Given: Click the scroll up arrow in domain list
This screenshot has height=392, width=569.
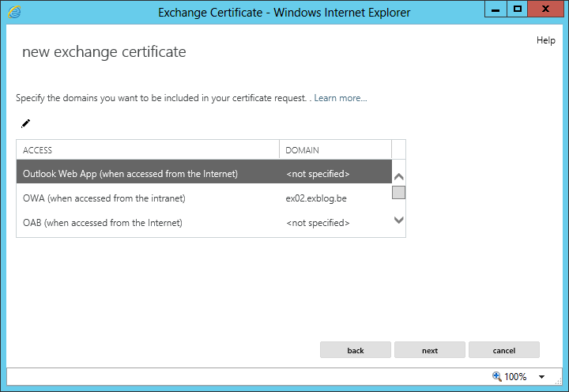Looking at the screenshot, I should (x=399, y=177).
